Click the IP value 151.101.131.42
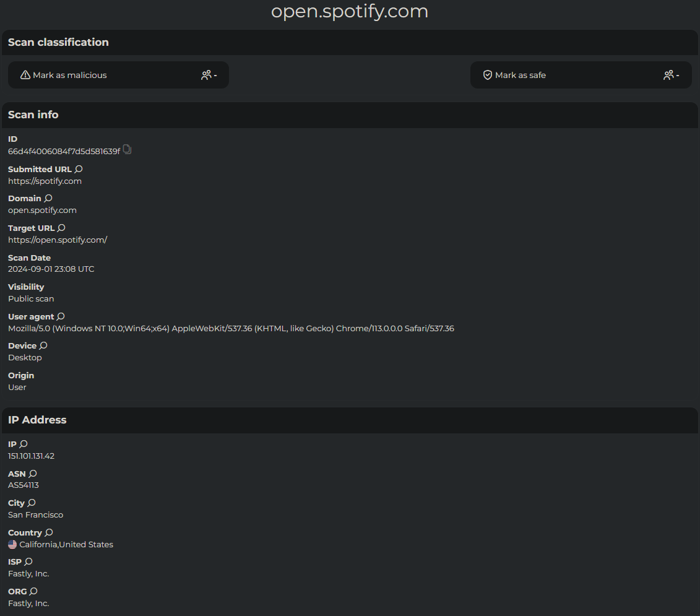Image resolution: width=700 pixels, height=616 pixels. [x=31, y=456]
